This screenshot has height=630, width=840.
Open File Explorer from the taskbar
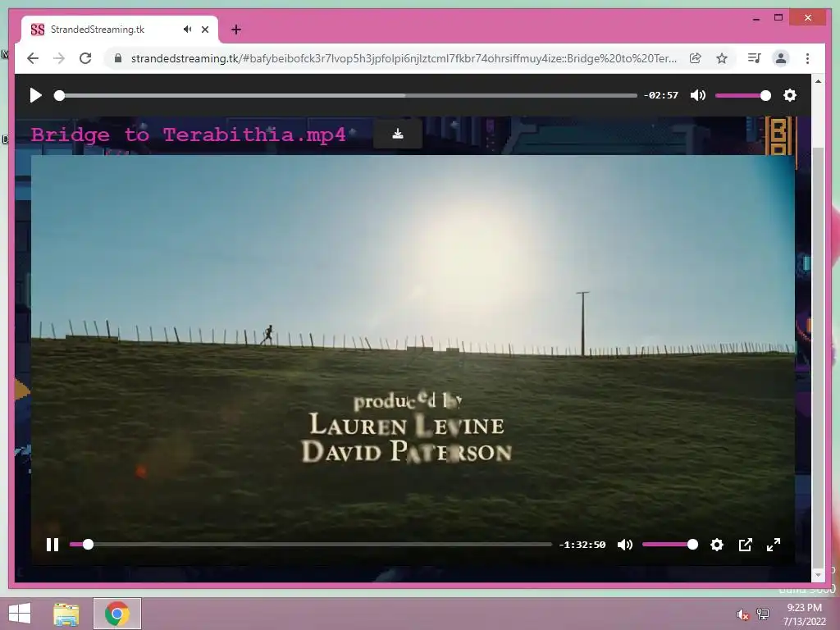click(66, 614)
